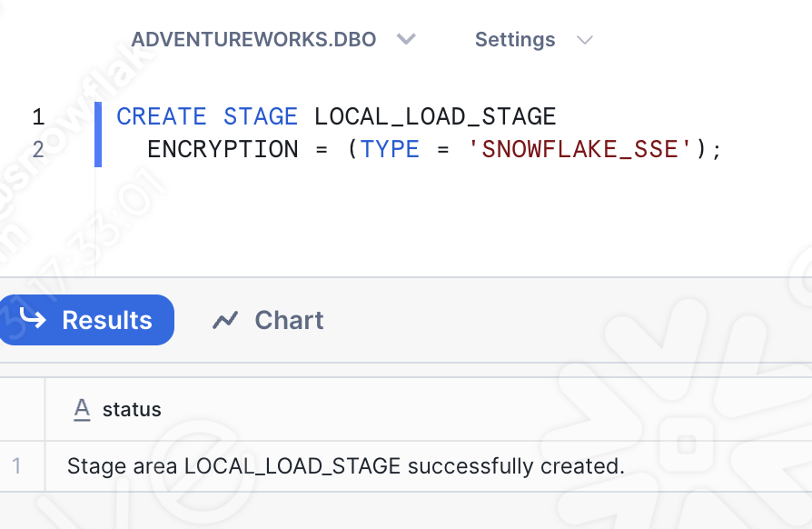812x529 pixels.
Task: Expand the Settings chevron dropdown
Action: [585, 39]
